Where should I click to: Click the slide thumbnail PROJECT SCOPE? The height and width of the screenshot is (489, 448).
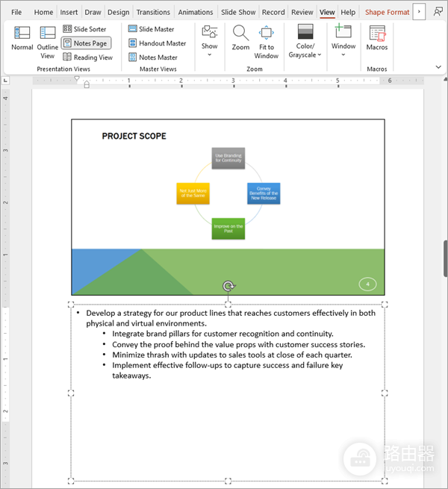228,207
